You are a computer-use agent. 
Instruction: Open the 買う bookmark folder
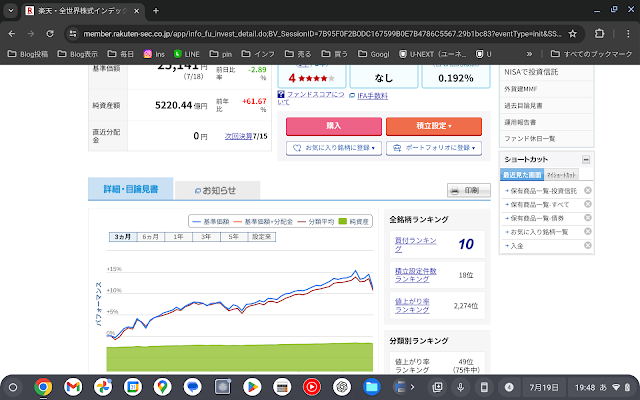pos(335,54)
